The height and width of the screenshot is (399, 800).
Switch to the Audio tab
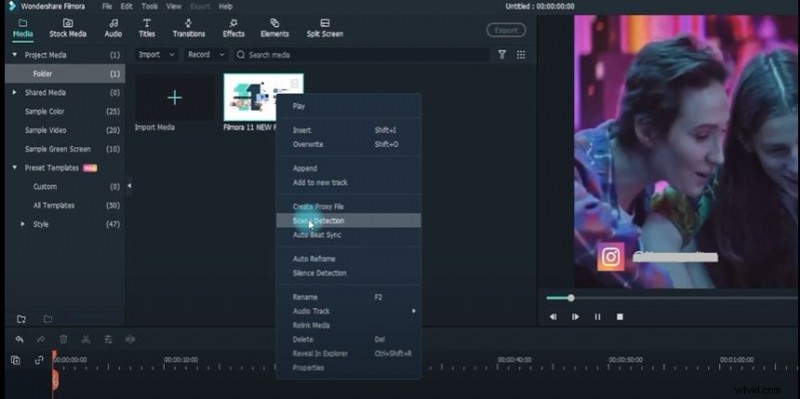(113, 29)
